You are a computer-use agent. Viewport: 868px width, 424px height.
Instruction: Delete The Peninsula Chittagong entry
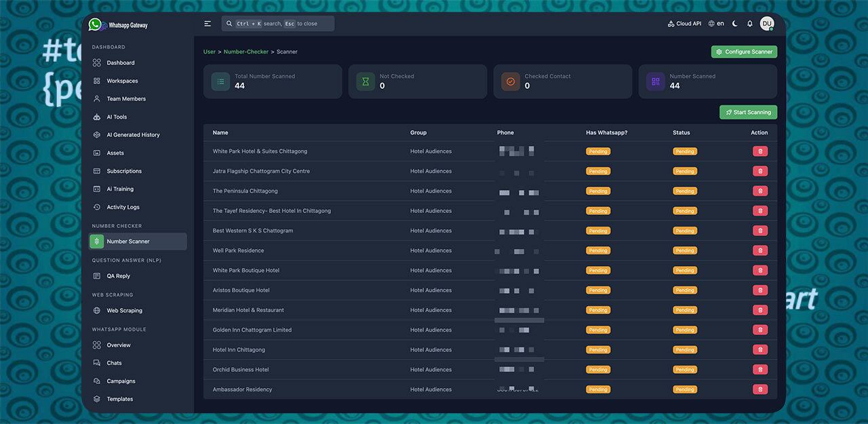click(759, 191)
